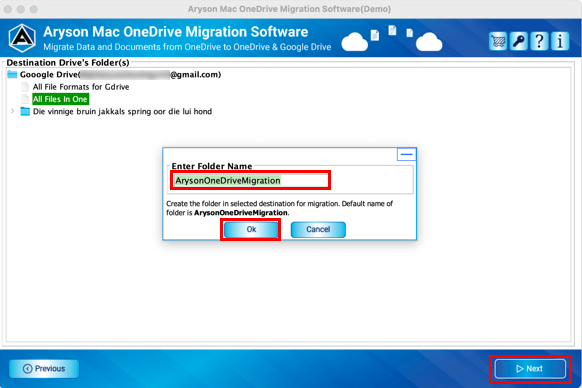Viewport: 582px width, 388px height.
Task: Click the Die vinnige bruin jakkals folder icon
Action: coord(25,111)
